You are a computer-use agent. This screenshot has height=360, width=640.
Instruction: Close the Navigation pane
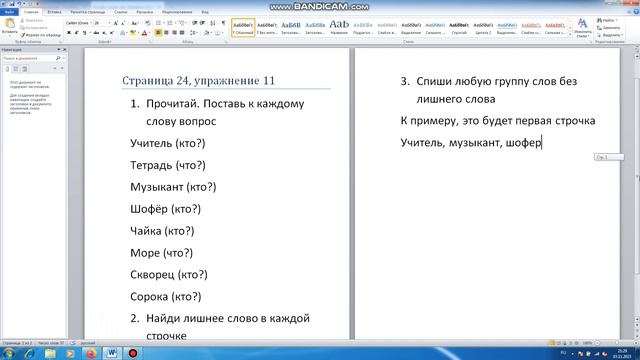pos(64,49)
